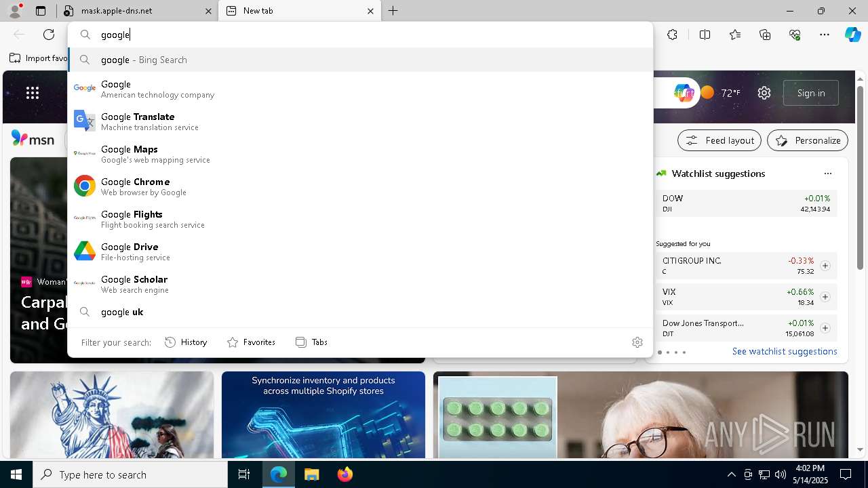Select the New tab tab
The width and height of the screenshot is (868, 488).
pos(299,11)
